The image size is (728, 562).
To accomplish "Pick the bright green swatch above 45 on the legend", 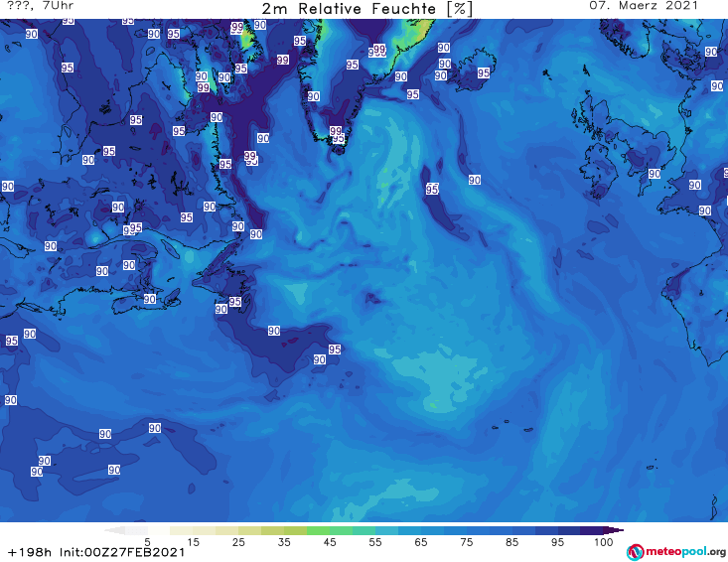I will 318,530.
